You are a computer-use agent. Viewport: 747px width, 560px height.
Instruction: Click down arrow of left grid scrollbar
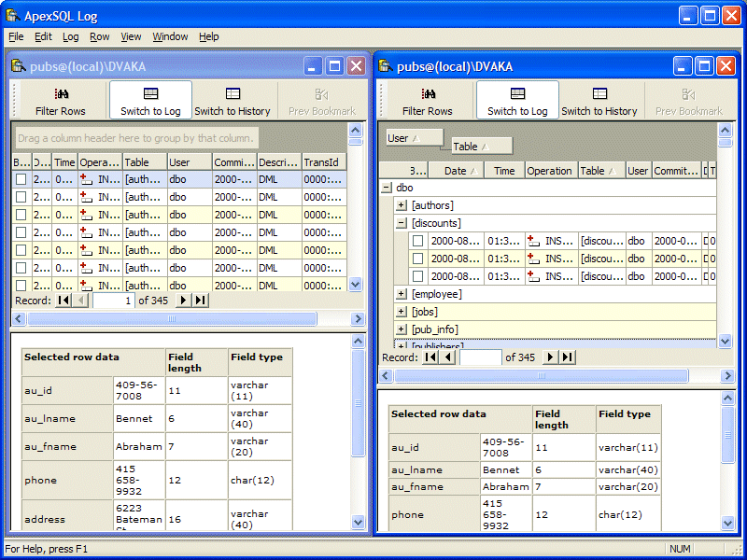[356, 285]
